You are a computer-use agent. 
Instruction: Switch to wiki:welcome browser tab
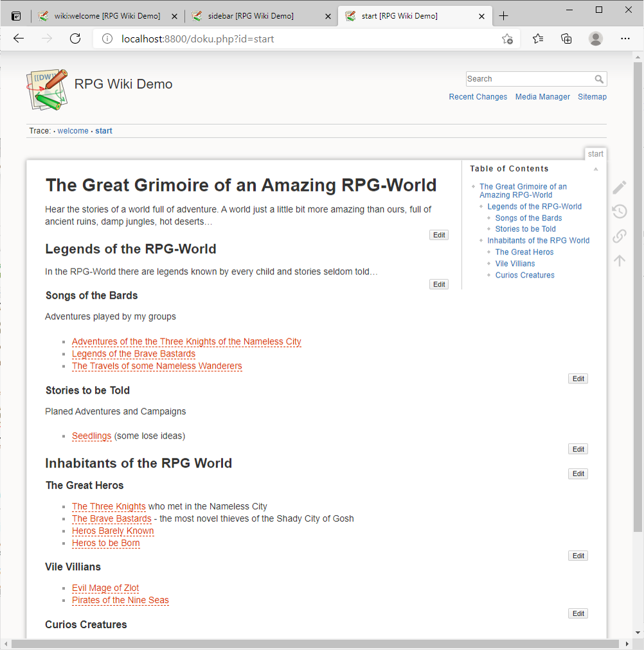pos(107,16)
